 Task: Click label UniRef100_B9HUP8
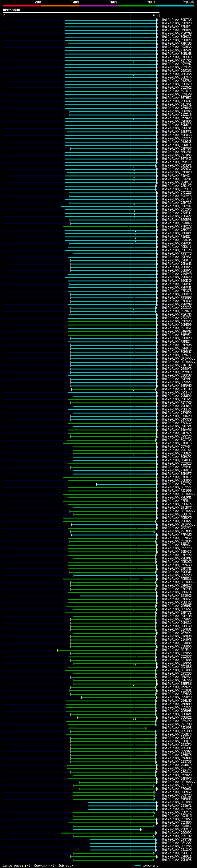tap(177, 40)
